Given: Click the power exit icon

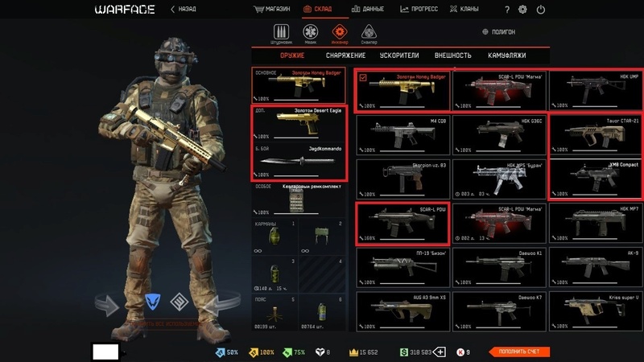Looking at the screenshot, I should pyautogui.click(x=540, y=10).
